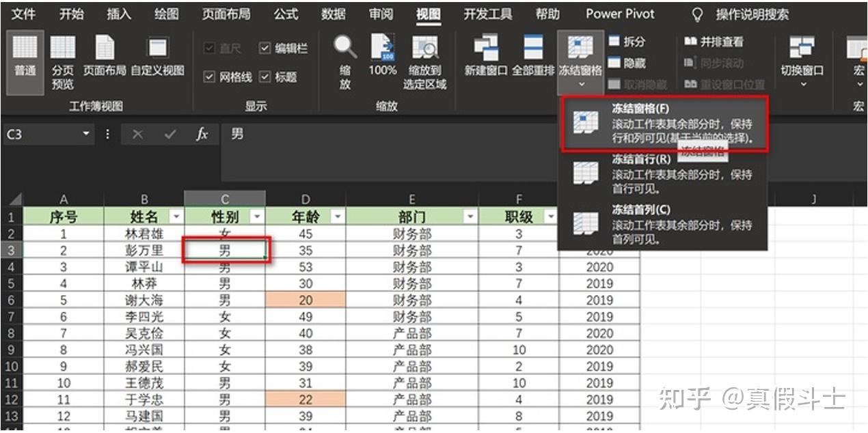
Task: Open filter dropdown for 姓名 column
Action: [177, 216]
